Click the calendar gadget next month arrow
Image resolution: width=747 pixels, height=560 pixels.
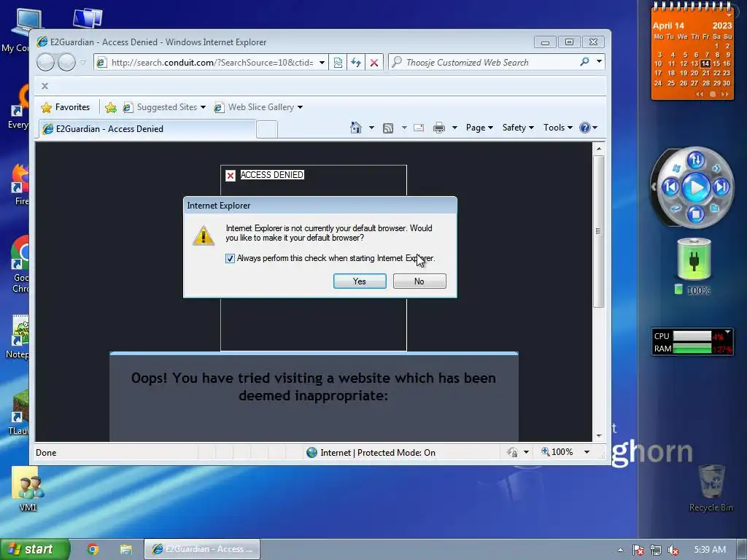click(x=724, y=94)
